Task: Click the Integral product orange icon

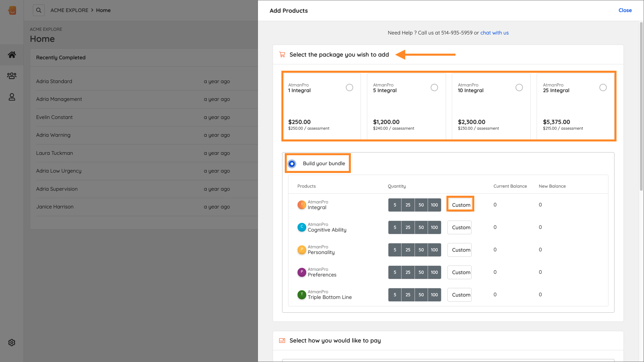Action: (302, 204)
